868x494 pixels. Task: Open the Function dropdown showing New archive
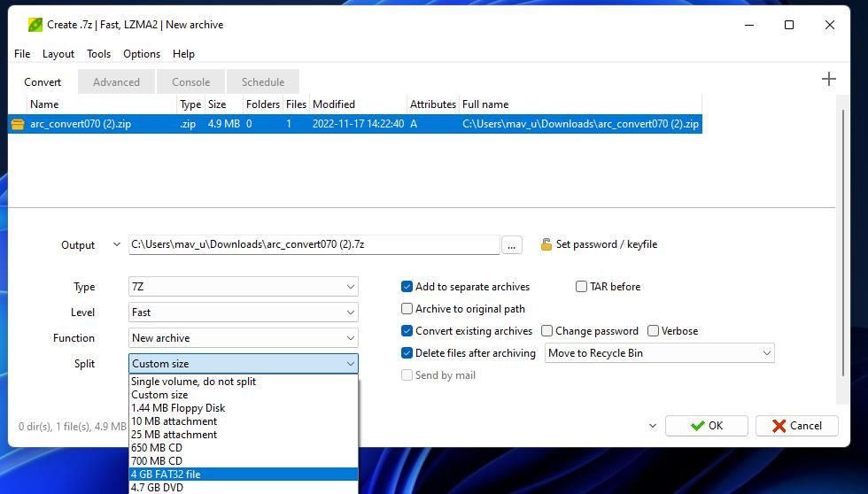243,337
